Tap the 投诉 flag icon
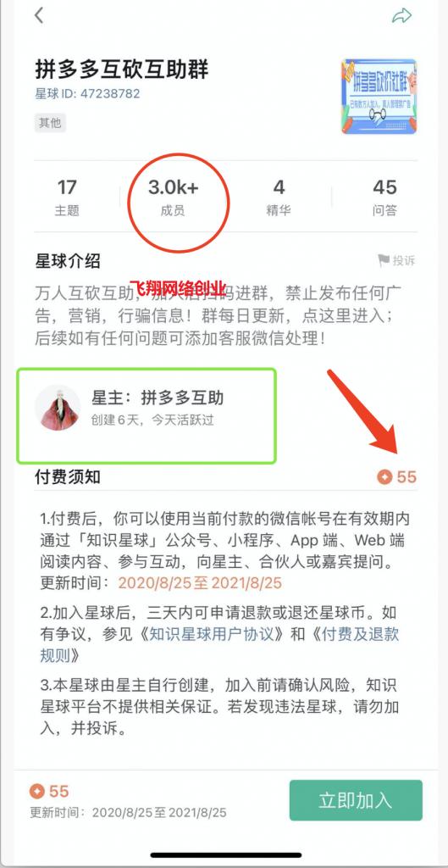Viewport: 448px width, 868px height. (x=384, y=261)
